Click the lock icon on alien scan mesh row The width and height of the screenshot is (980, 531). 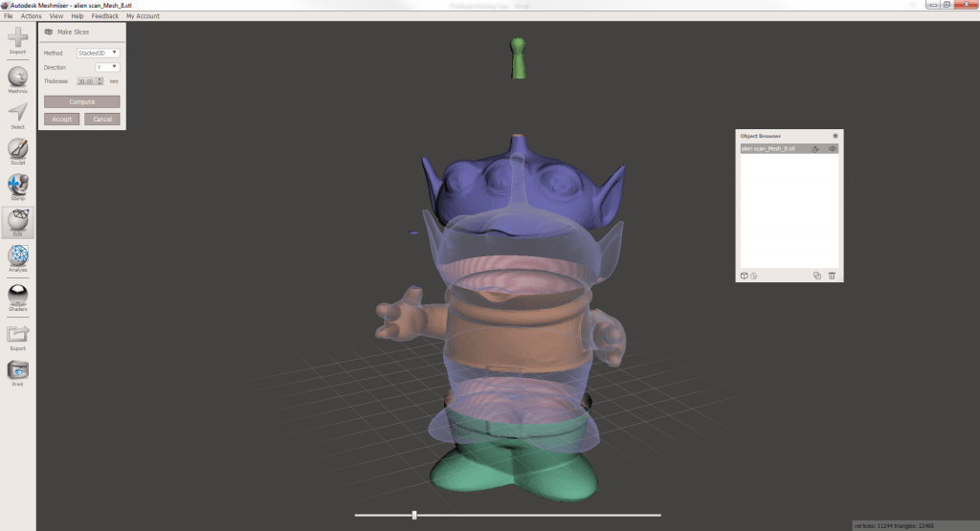(x=815, y=148)
